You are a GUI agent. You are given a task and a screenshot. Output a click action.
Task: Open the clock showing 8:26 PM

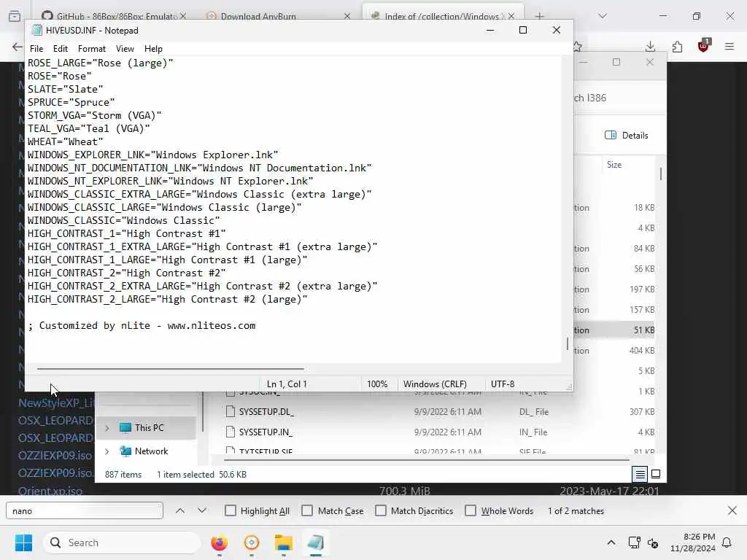[693, 542]
